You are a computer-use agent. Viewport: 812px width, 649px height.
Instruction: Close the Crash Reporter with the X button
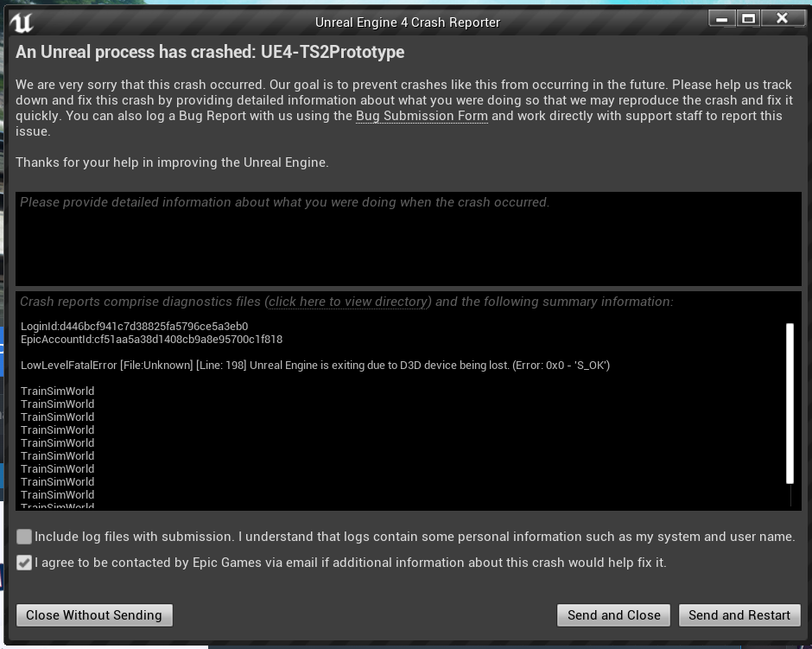783,19
